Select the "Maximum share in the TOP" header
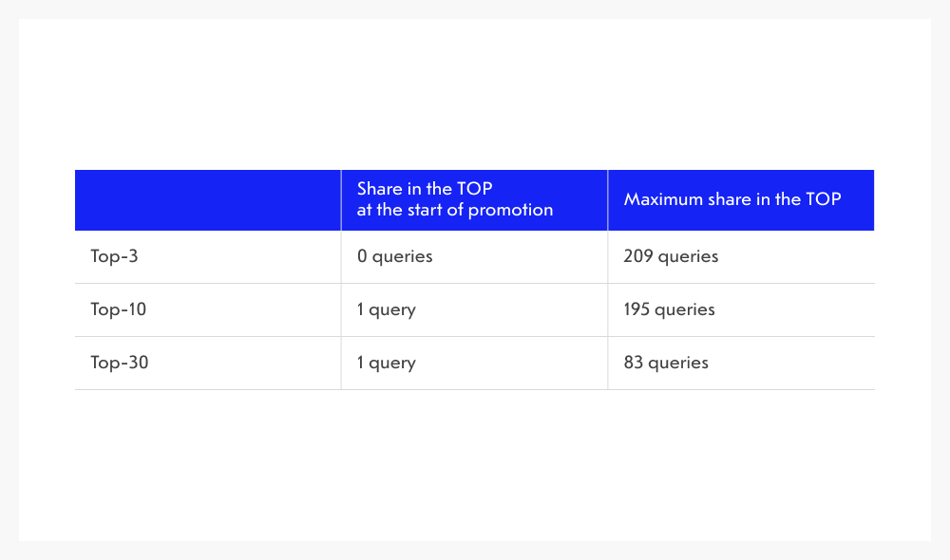Viewport: 950px width, 560px height. [731, 200]
